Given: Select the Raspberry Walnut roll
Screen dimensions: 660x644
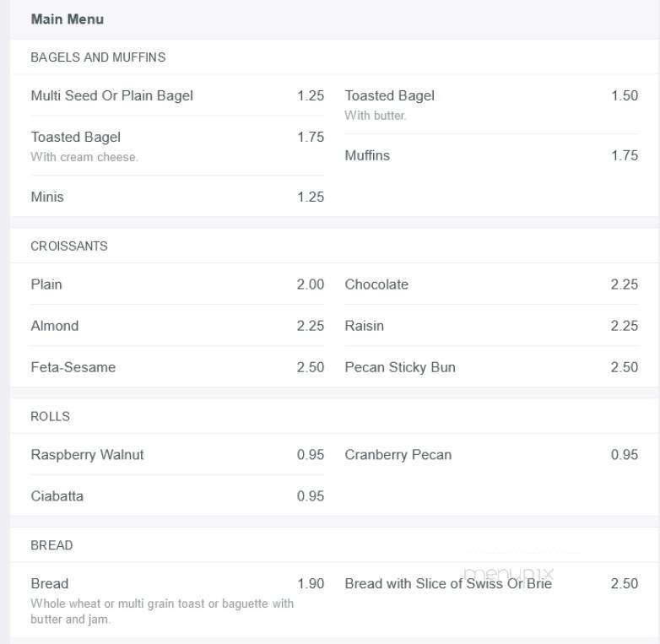Looking at the screenshot, I should [88, 455].
